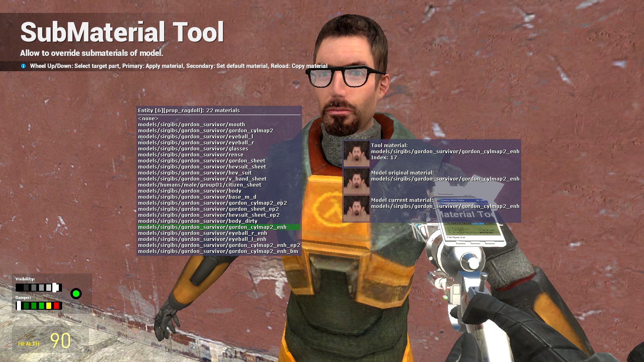Pick the gordon_survivor/glasses material
644x362 pixels.
219,149
